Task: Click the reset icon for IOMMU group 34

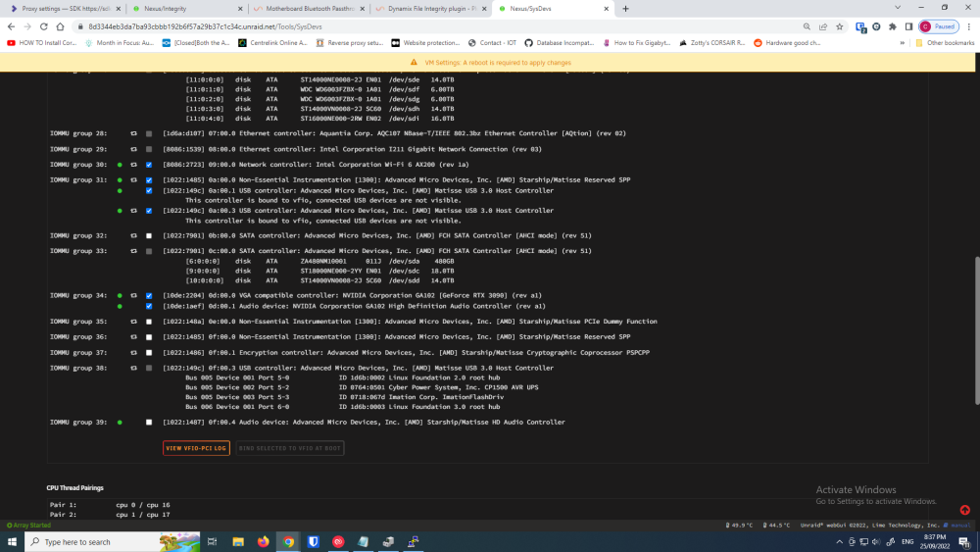Action: (x=133, y=295)
